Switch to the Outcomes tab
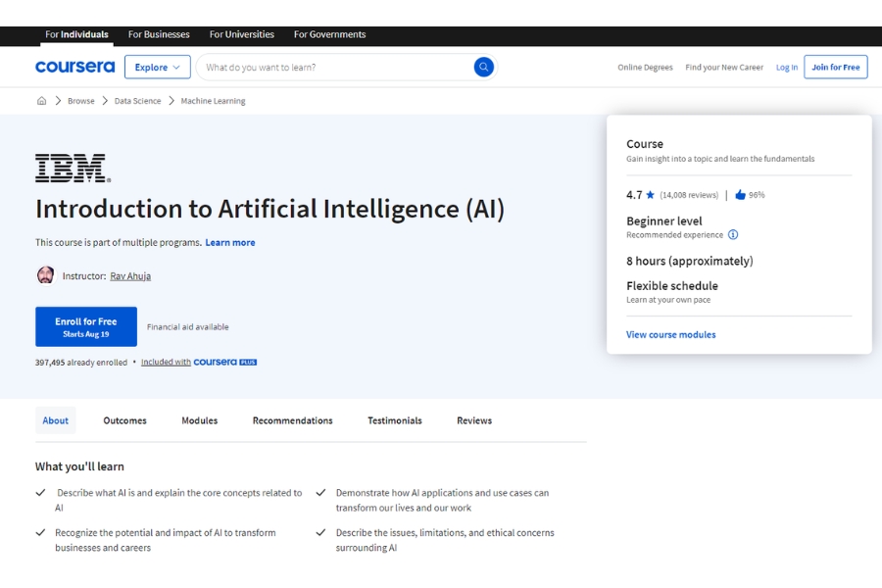Image resolution: width=882 pixels, height=588 pixels. point(124,420)
